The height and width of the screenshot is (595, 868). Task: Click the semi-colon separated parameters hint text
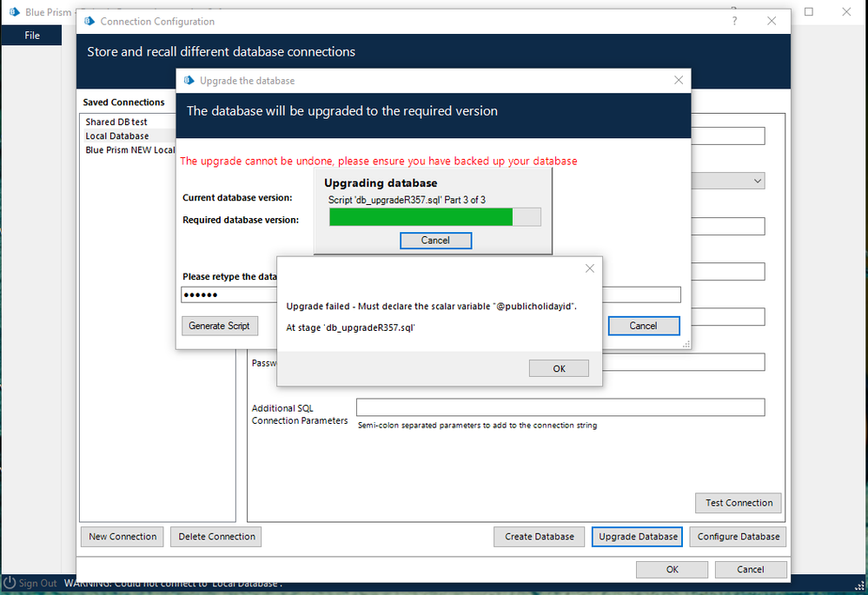point(477,426)
